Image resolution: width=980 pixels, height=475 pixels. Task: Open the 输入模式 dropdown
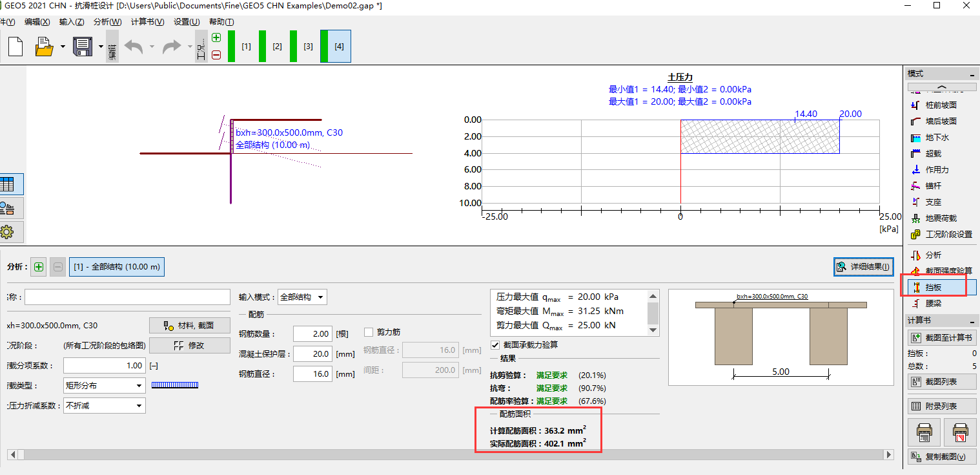pyautogui.click(x=302, y=297)
